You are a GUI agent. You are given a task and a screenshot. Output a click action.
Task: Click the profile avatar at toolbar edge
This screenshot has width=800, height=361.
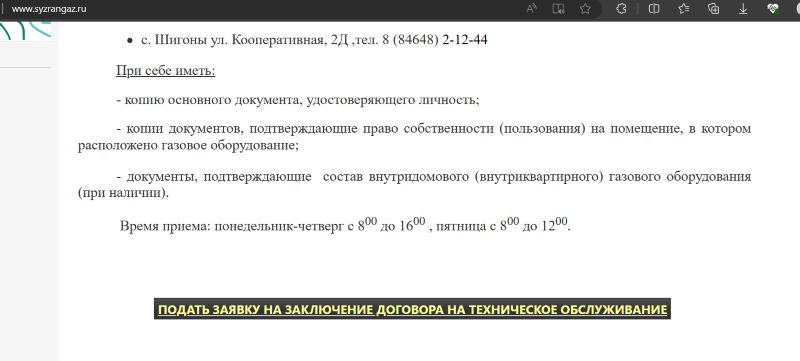coord(797,9)
